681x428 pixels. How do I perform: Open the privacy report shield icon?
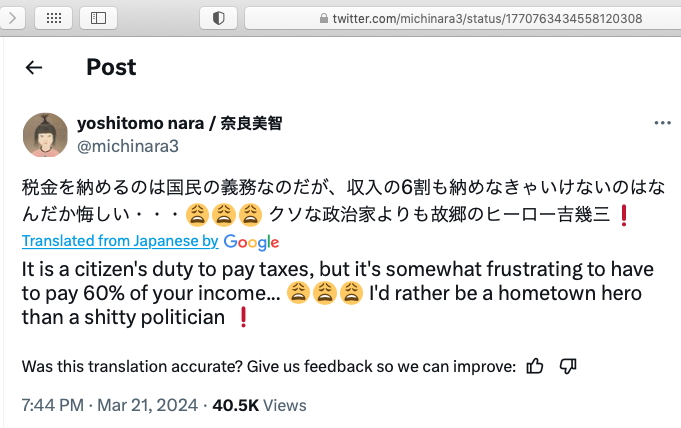coord(218,18)
